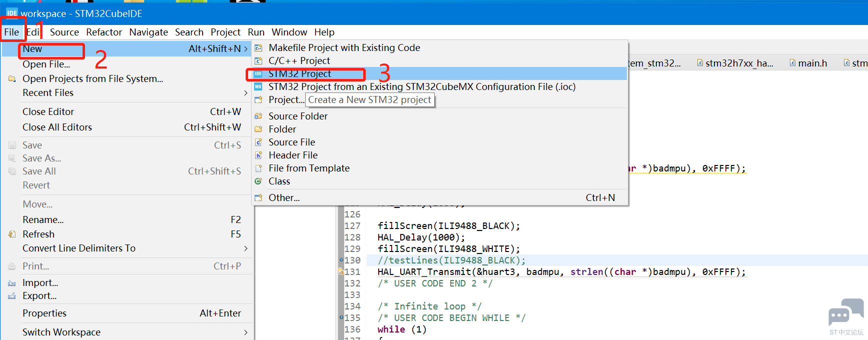The height and width of the screenshot is (340, 868).
Task: Click Open File... in File menu
Action: [x=127, y=64]
